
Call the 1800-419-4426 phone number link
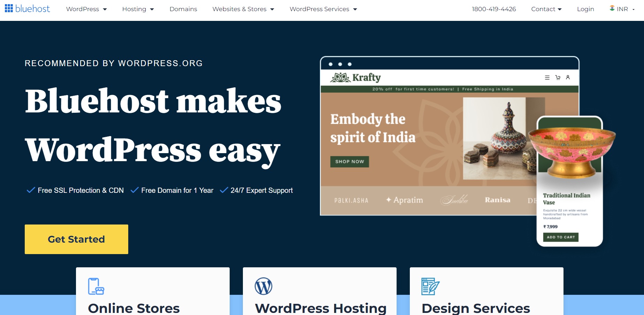[x=494, y=9]
